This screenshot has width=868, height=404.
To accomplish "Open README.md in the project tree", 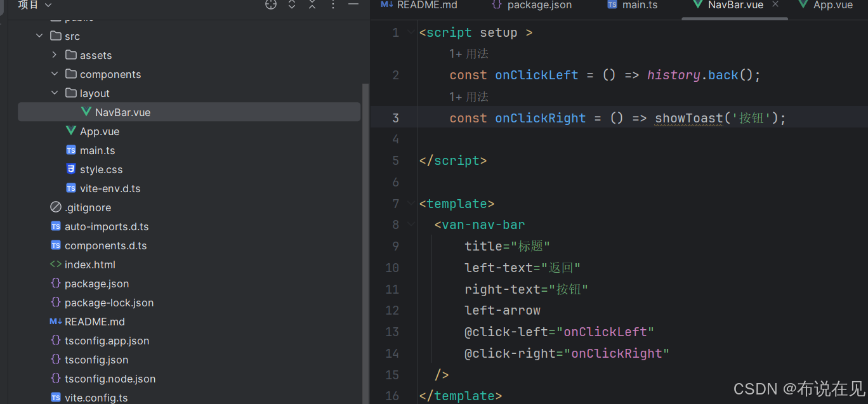I will click(95, 322).
